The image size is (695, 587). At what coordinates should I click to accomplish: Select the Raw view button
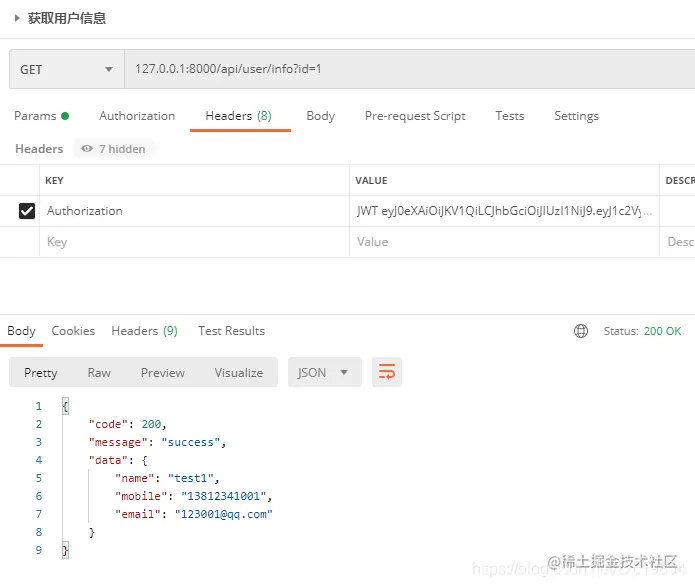(x=99, y=373)
